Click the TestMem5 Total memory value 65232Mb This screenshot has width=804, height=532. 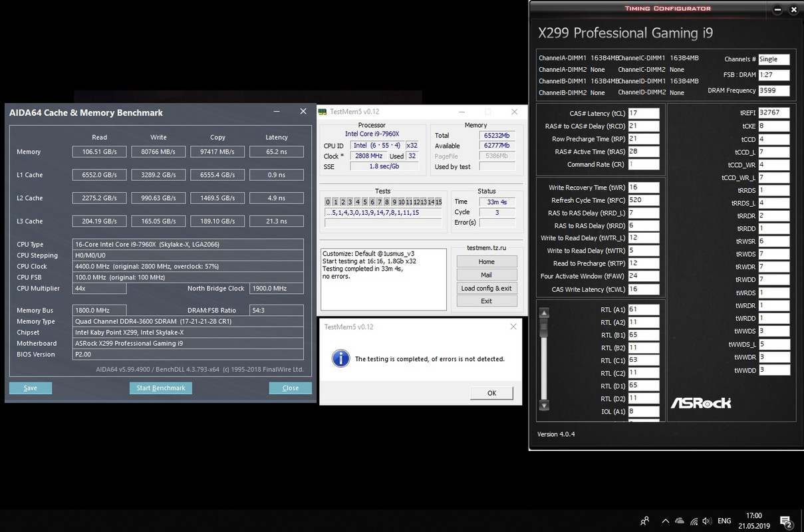point(497,135)
